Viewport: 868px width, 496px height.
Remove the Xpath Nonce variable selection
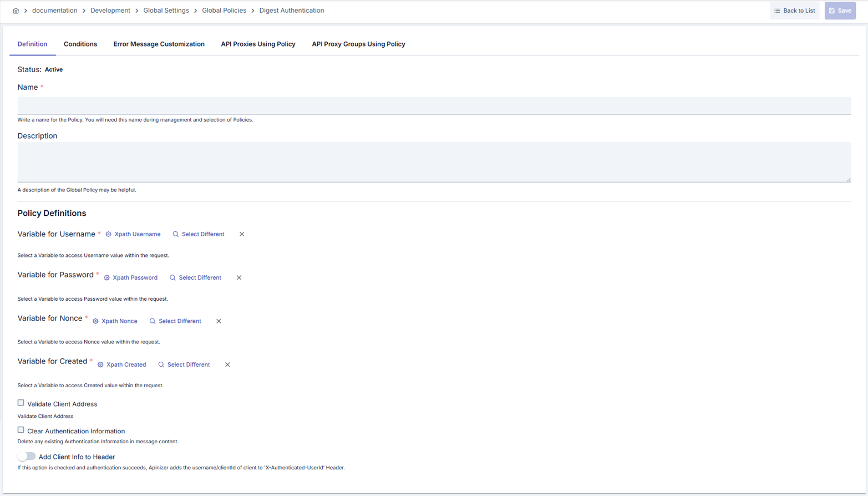219,321
